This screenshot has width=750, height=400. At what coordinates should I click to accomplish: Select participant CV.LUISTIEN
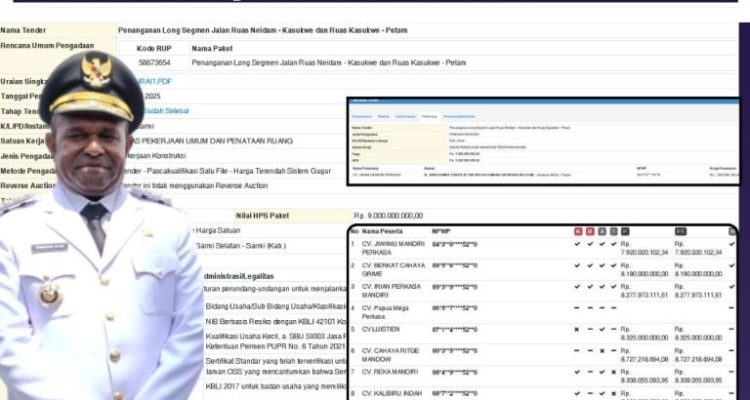[x=380, y=330]
